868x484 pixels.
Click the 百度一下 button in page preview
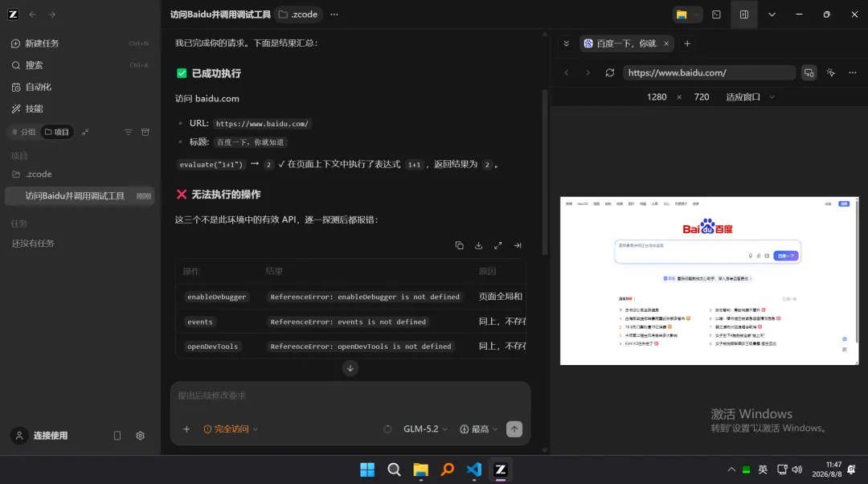(x=786, y=256)
